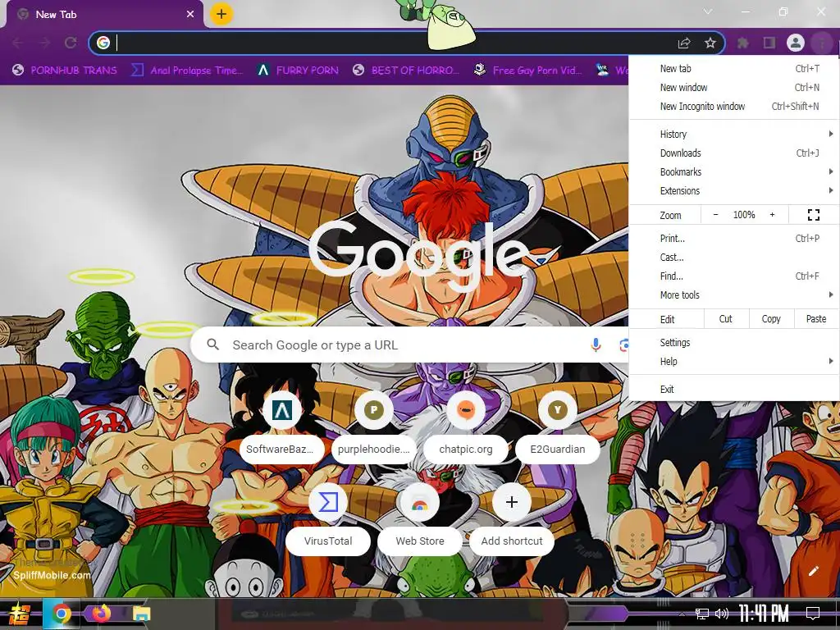This screenshot has width=840, height=630.
Task: Open the Web Store shortcut tile
Action: (x=420, y=520)
